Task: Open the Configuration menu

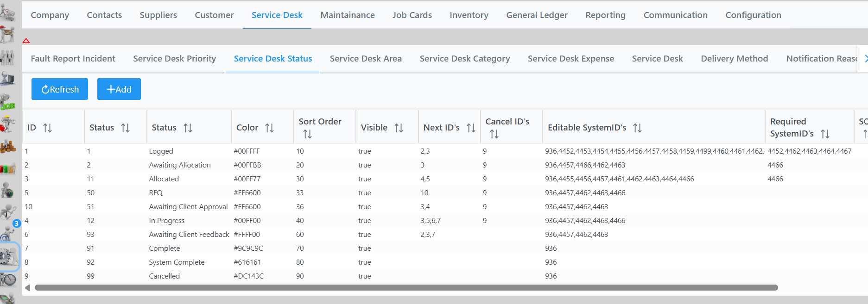Action: point(753,15)
